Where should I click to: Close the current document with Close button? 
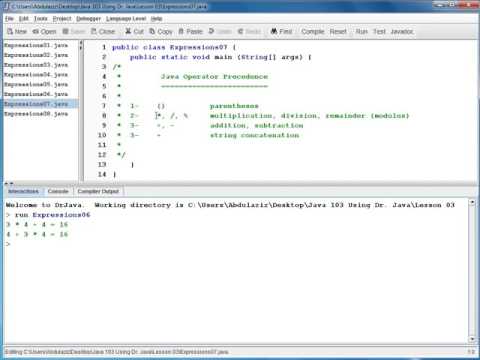coord(103,31)
